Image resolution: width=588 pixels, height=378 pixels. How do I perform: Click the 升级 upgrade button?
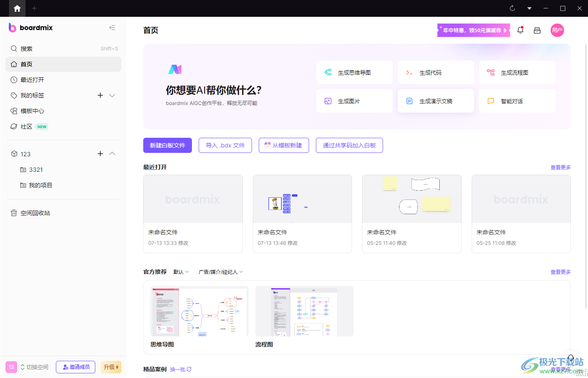pyautogui.click(x=111, y=367)
